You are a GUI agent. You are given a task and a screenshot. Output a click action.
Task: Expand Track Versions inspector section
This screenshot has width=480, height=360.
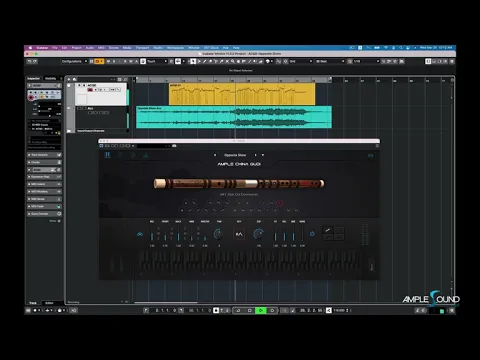(x=44, y=155)
